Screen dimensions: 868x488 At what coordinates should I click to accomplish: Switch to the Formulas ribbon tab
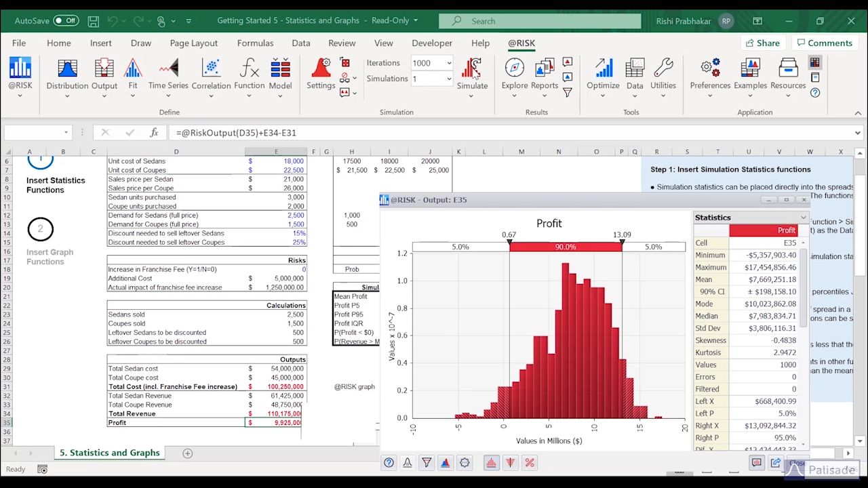255,43
